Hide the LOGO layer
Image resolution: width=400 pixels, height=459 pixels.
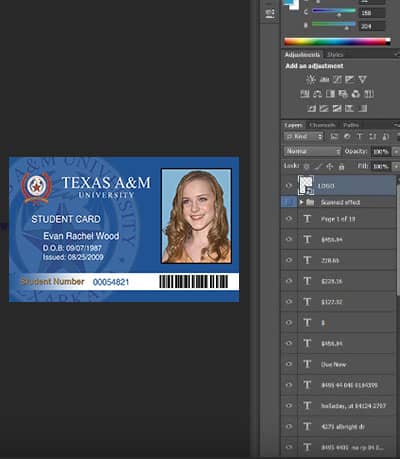click(289, 186)
